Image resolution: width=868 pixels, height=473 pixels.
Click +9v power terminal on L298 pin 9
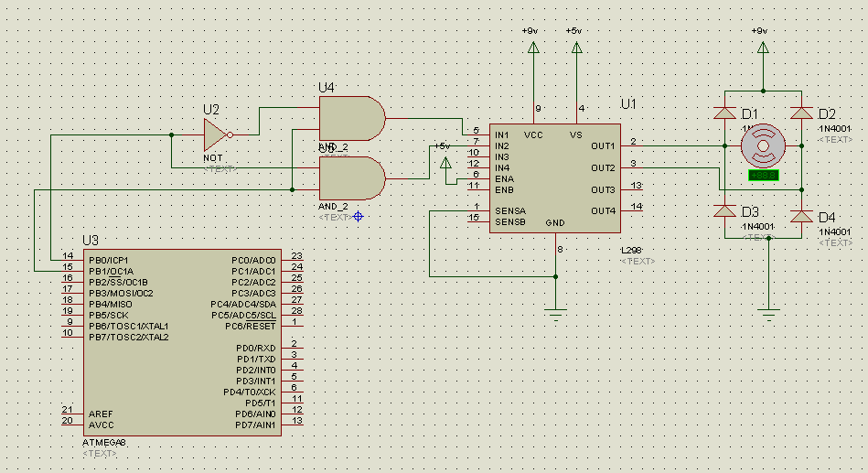[533, 48]
